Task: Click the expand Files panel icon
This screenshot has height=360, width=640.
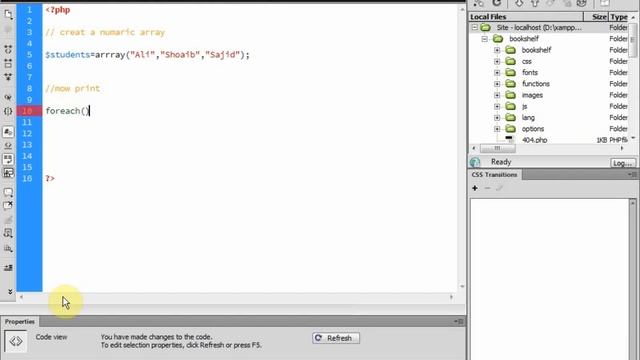Action: (x=604, y=3)
